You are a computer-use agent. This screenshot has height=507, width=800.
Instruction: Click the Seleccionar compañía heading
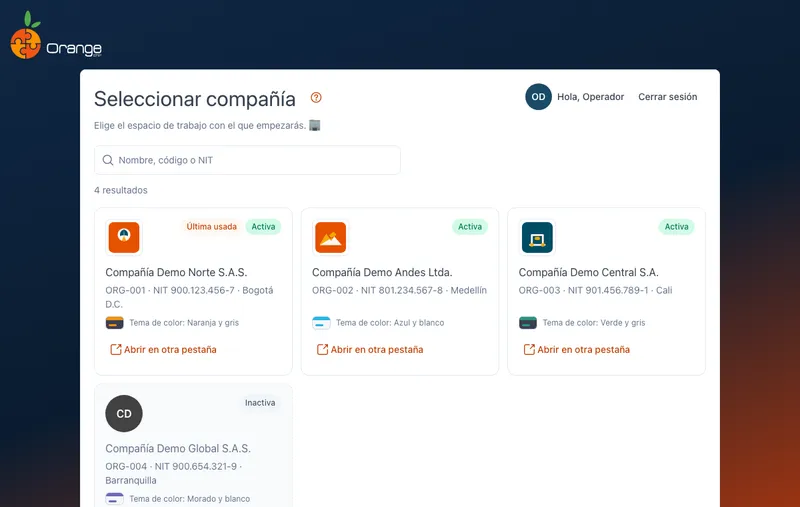[195, 99]
